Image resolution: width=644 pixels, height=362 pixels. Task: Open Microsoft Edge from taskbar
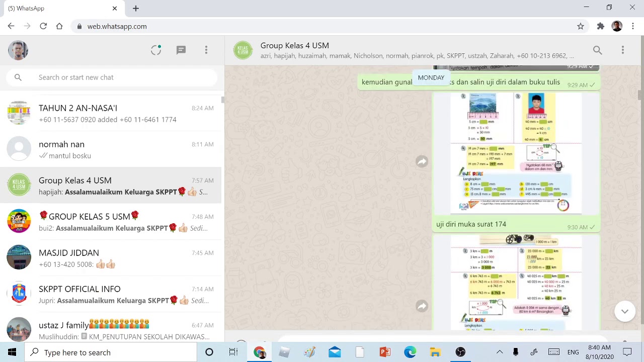(x=410, y=352)
